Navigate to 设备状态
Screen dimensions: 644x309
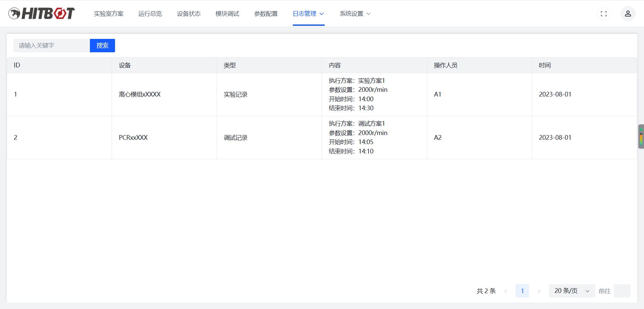click(x=189, y=14)
